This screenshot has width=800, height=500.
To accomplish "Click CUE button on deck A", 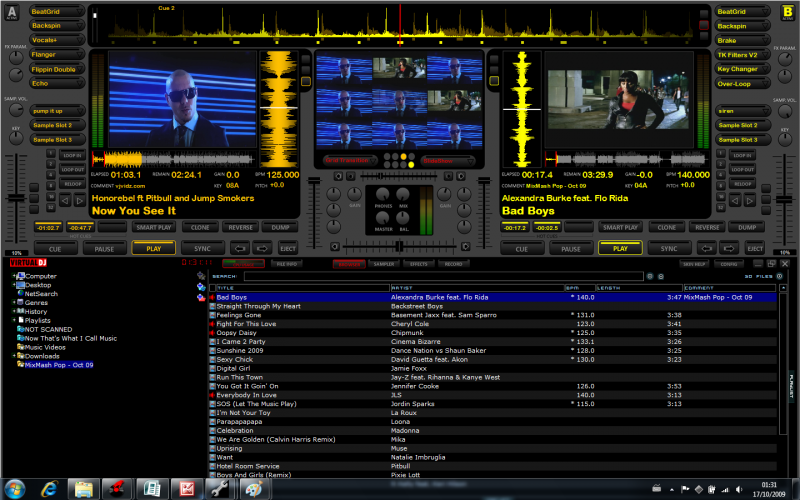I will click(x=55, y=249).
